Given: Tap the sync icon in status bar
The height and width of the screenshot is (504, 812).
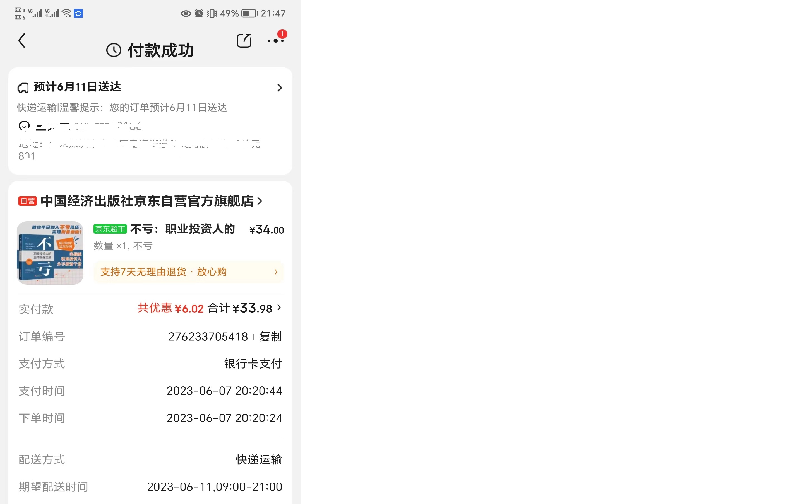Looking at the screenshot, I should point(78,13).
